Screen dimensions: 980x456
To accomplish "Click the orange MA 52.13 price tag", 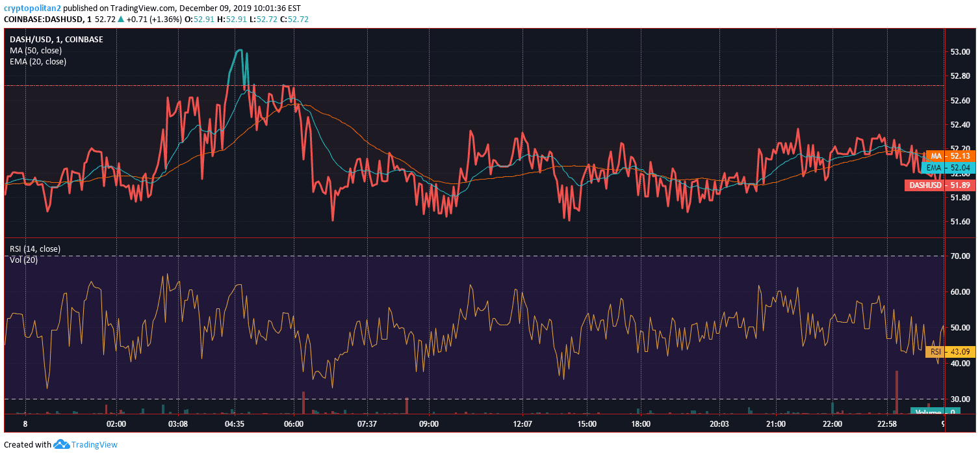I will tap(951, 156).
